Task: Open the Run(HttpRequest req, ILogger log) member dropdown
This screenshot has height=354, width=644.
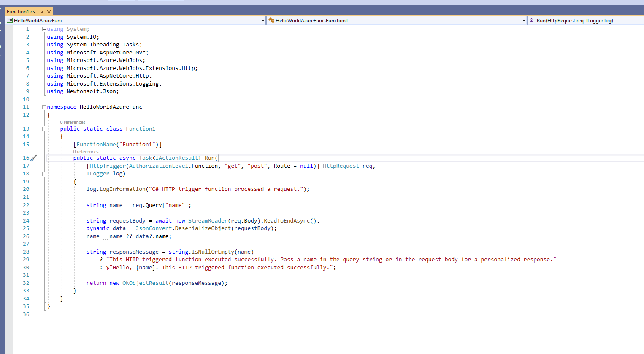Action: coord(587,20)
